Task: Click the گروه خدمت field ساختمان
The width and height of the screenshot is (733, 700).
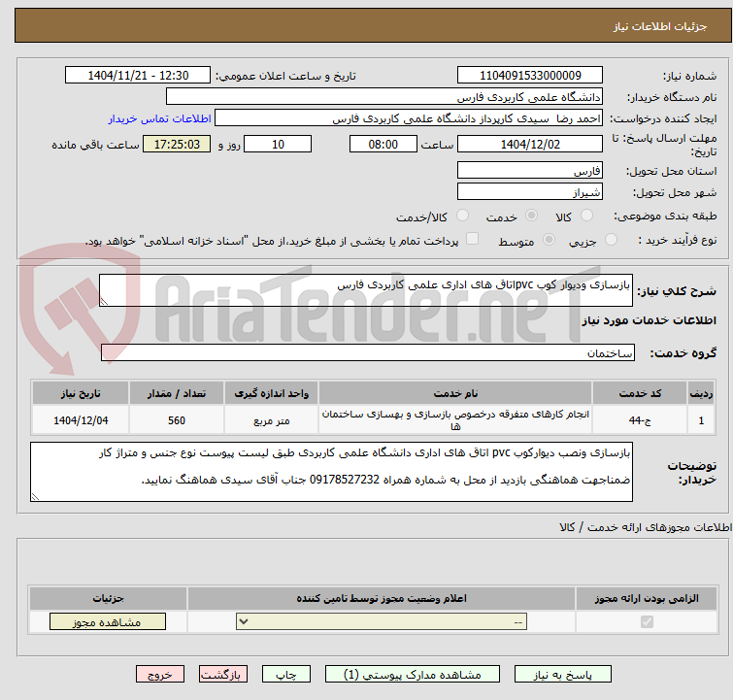Action: click(368, 352)
